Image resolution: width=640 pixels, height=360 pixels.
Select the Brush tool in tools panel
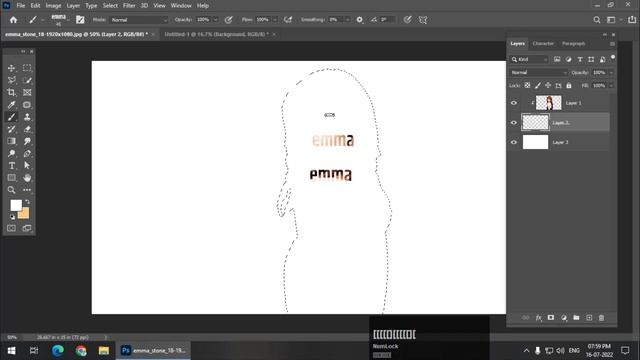(11, 117)
